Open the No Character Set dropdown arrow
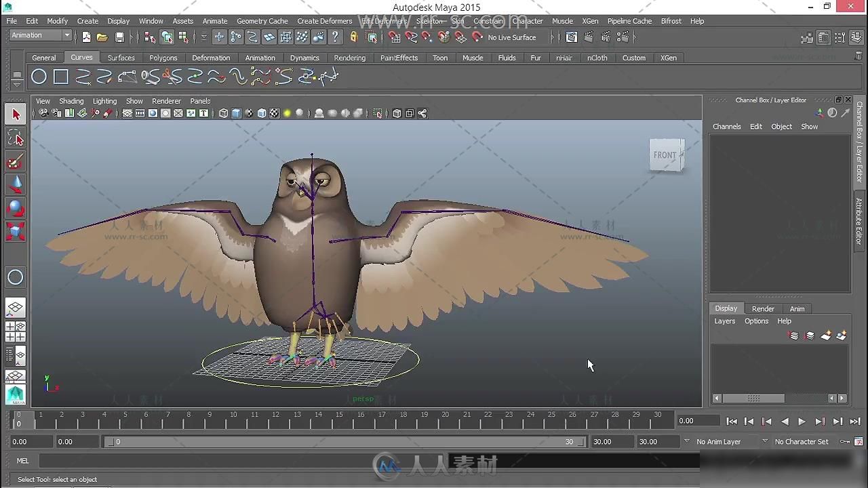Viewport: 868px width, 488px height. (x=765, y=441)
